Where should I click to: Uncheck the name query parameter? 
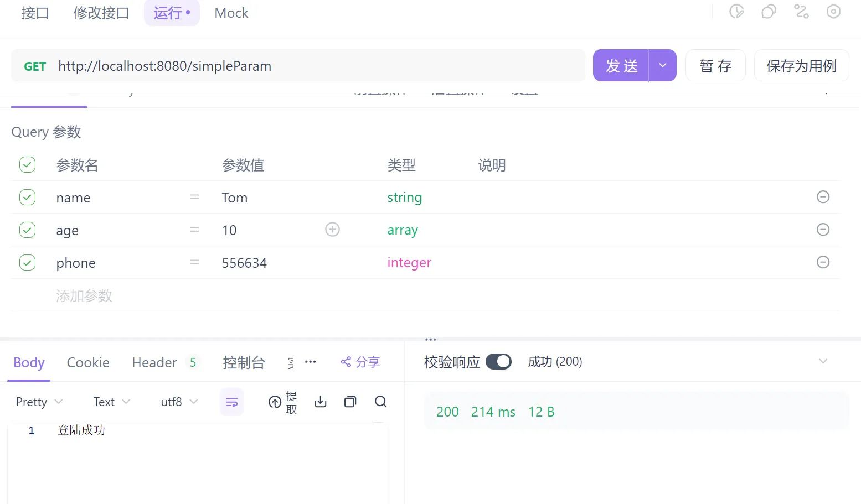point(27,197)
